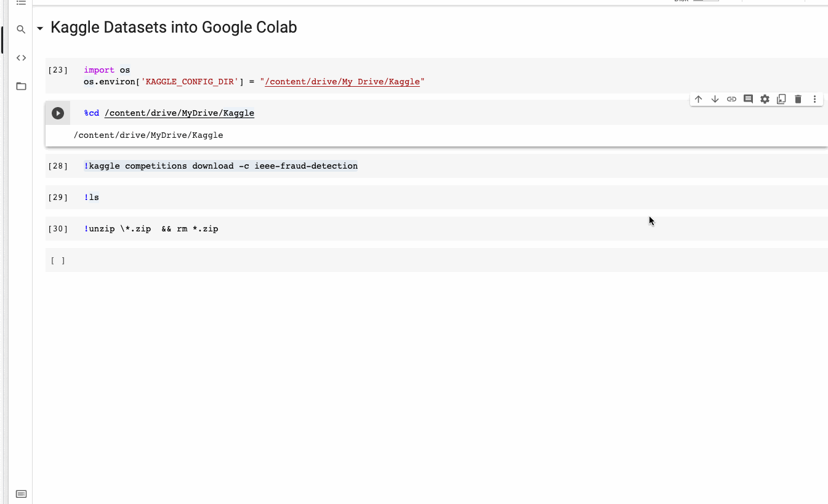Open cell settings gear
The image size is (828, 504).
pos(765,99)
